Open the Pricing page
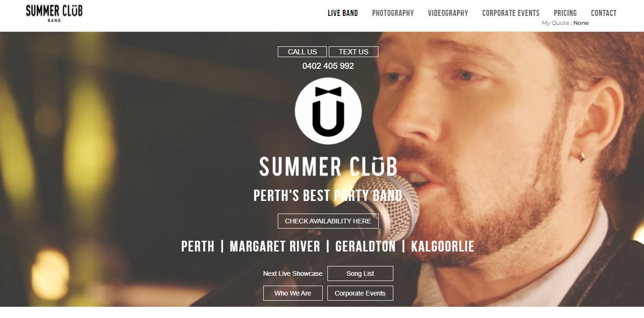The image size is (644, 318). 565,13
